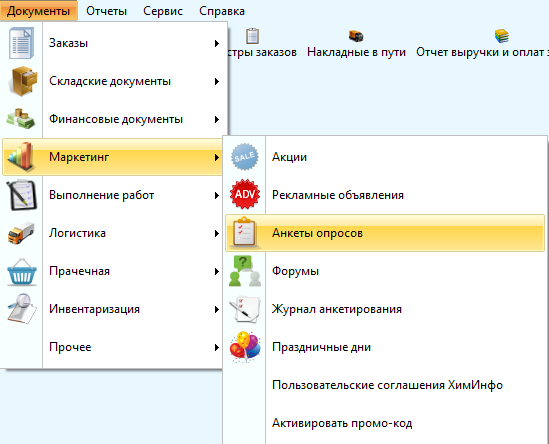
Task: Click the Праздничные дни balloons icon
Action: coord(245,347)
